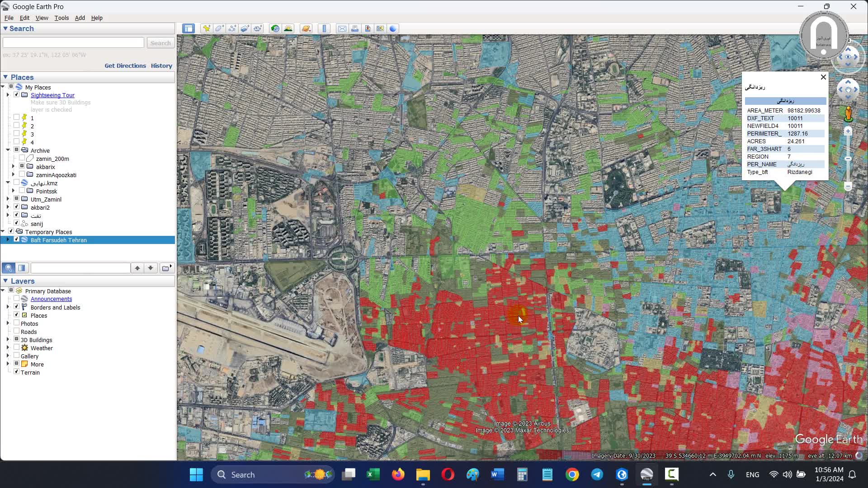Screen dimensions: 868x488
Task: Open the Tools menu
Action: click(61, 18)
